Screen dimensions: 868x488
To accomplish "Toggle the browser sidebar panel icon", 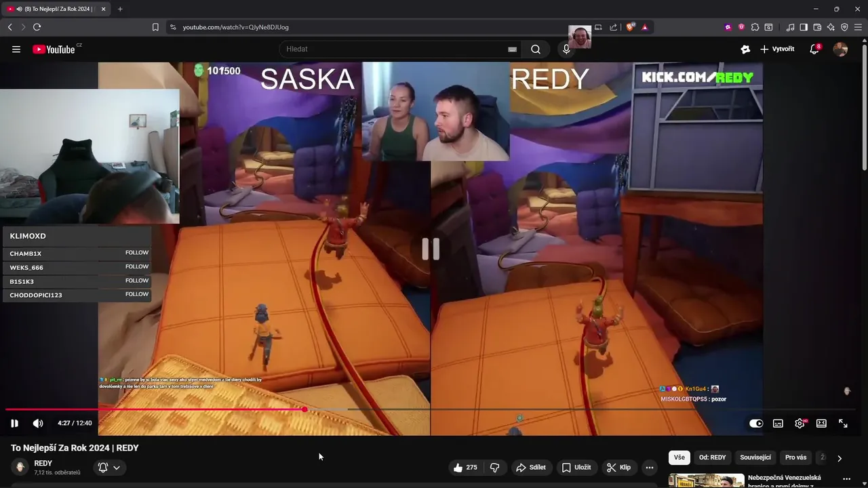I will [804, 27].
